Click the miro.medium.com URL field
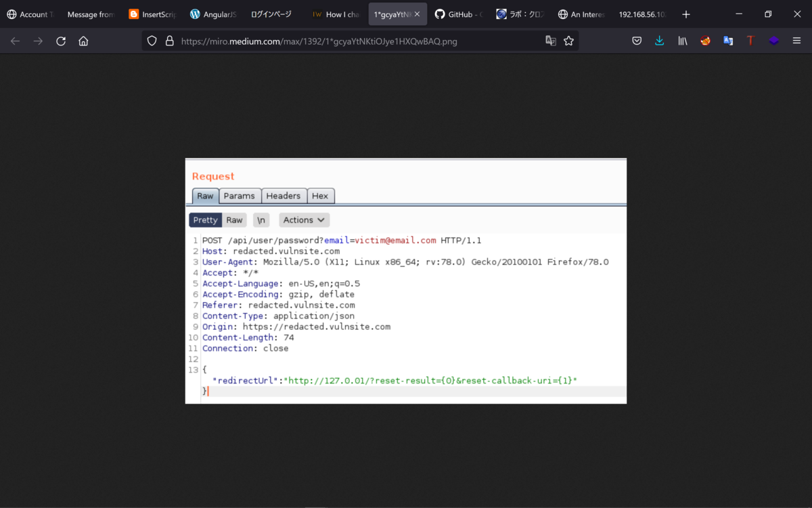This screenshot has width=812, height=508. coord(359,41)
